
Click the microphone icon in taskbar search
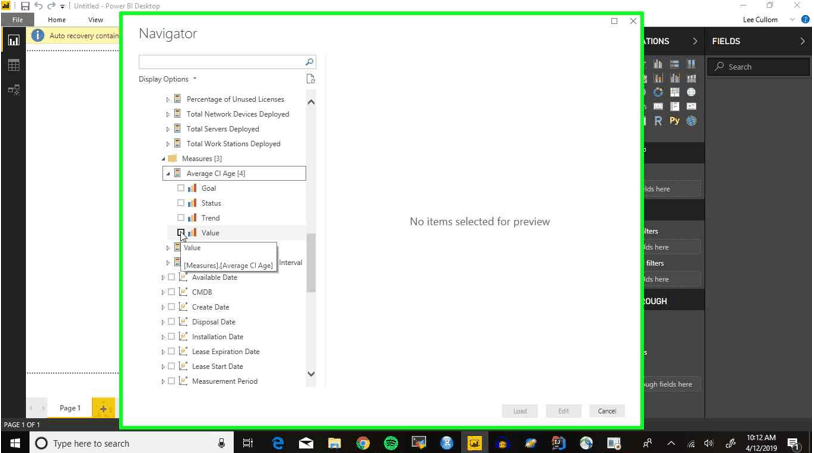(221, 443)
